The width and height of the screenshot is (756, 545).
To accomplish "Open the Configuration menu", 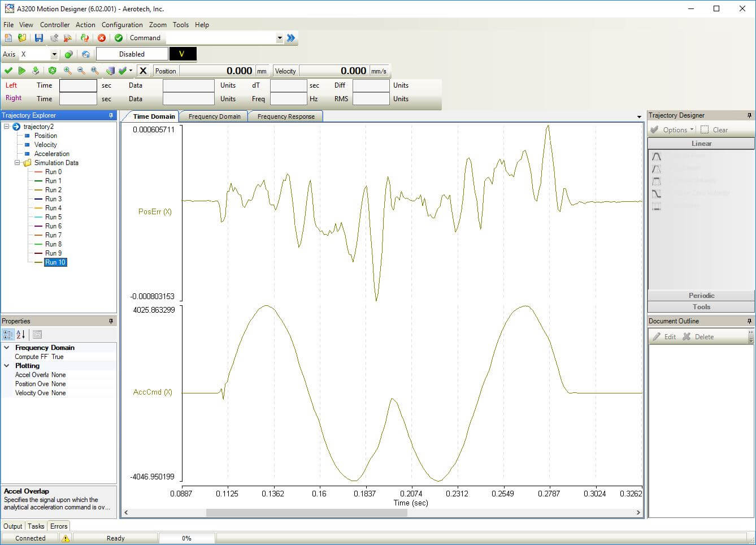I will pos(122,25).
